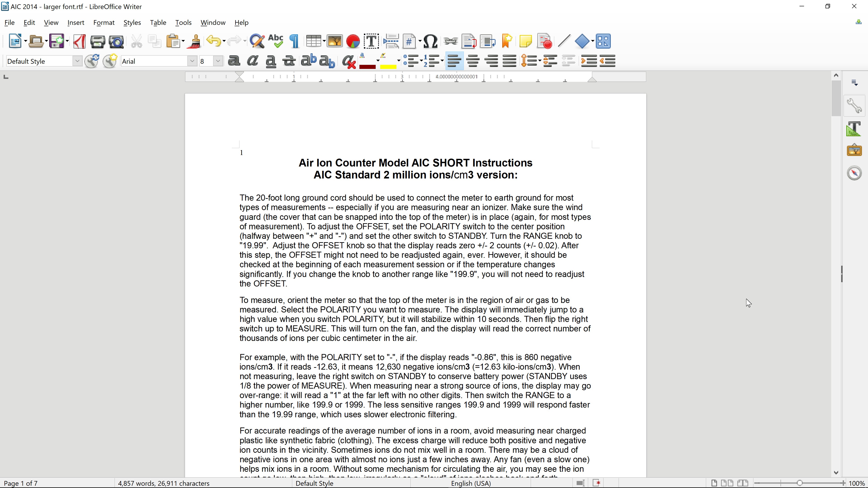Open the numbered list style dropdown
This screenshot has height=488, width=868.
442,61
